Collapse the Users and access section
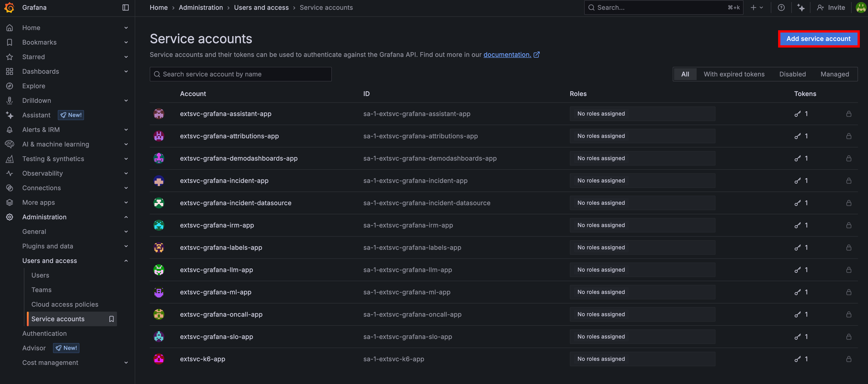This screenshot has width=868, height=384. coord(126,261)
